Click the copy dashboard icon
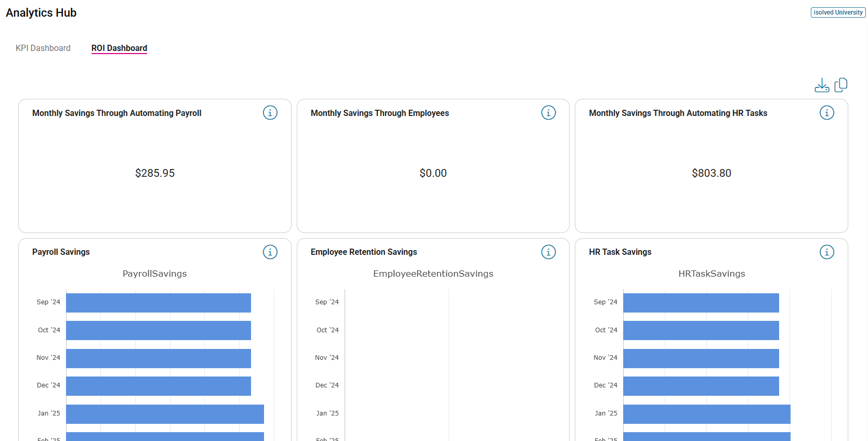Viewport: 868px width, 441px height. coord(840,85)
